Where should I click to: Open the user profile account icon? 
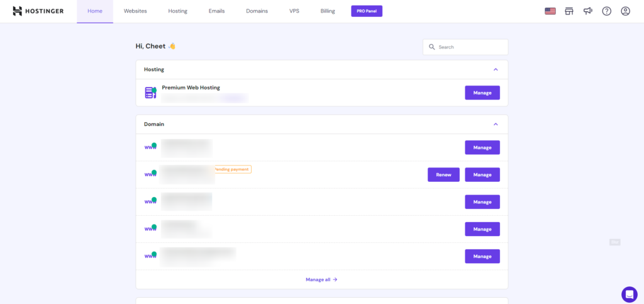(625, 11)
